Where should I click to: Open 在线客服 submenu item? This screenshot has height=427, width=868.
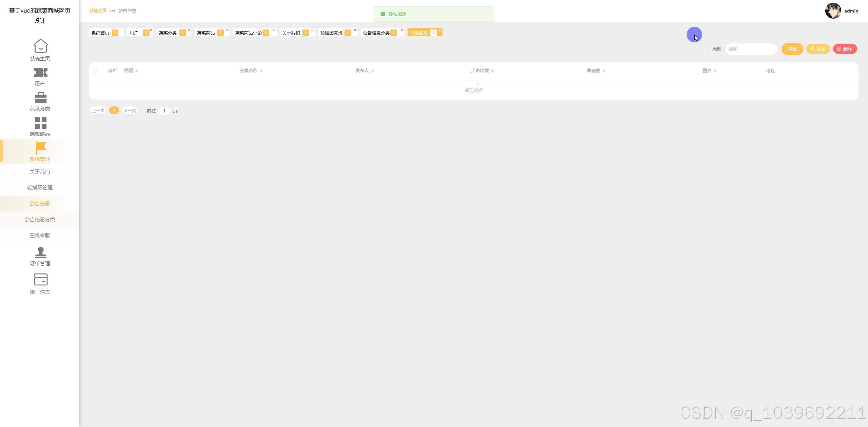pyautogui.click(x=40, y=235)
